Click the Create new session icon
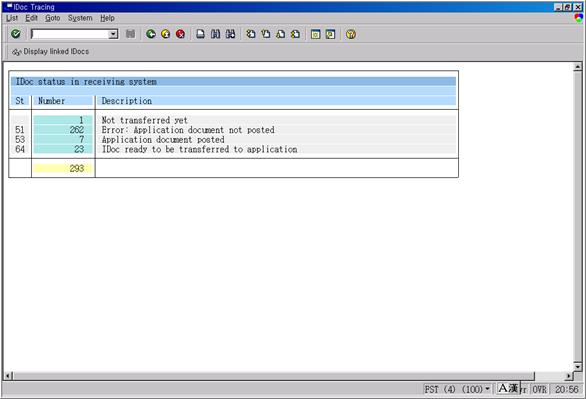Image resolution: width=586 pixels, height=399 pixels. pyautogui.click(x=315, y=34)
